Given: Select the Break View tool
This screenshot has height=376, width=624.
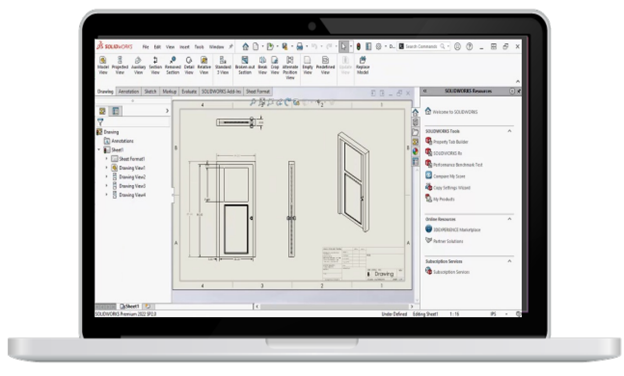Looking at the screenshot, I should point(263,65).
